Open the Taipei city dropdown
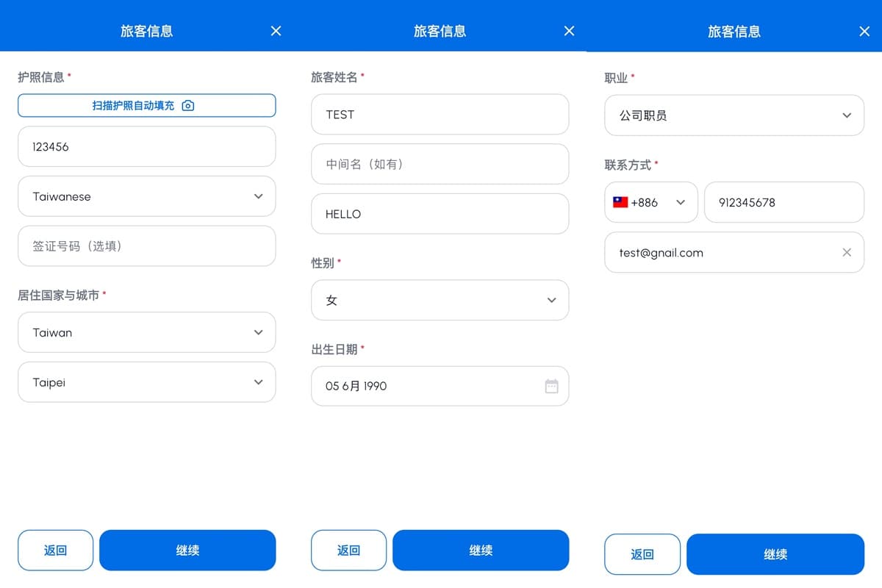The height and width of the screenshot is (588, 882). (147, 382)
